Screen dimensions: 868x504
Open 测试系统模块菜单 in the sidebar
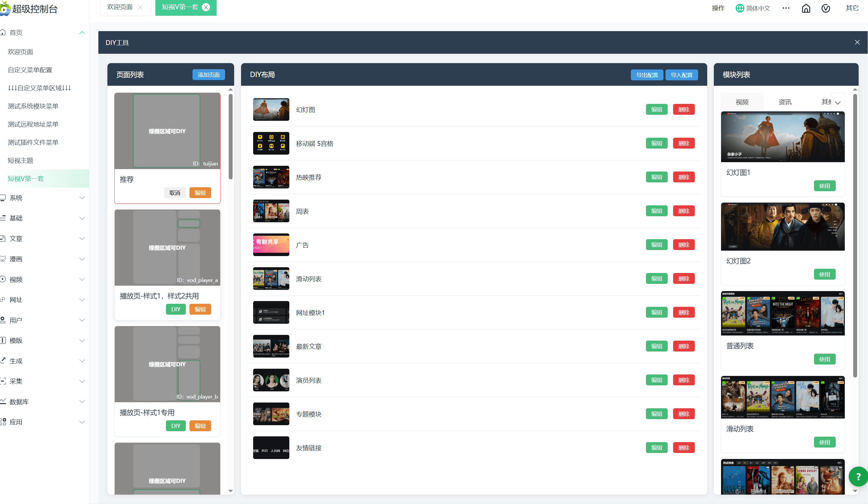pyautogui.click(x=33, y=106)
